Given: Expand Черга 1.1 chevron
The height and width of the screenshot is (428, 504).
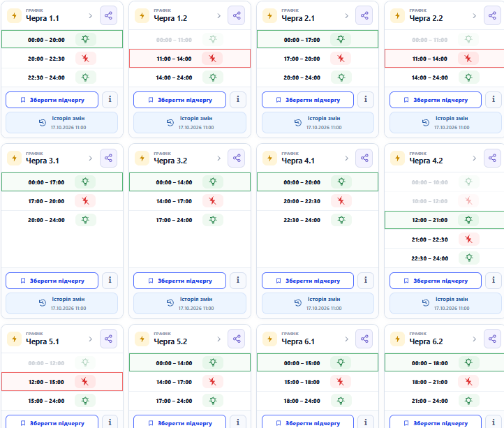Looking at the screenshot, I should (x=90, y=16).
